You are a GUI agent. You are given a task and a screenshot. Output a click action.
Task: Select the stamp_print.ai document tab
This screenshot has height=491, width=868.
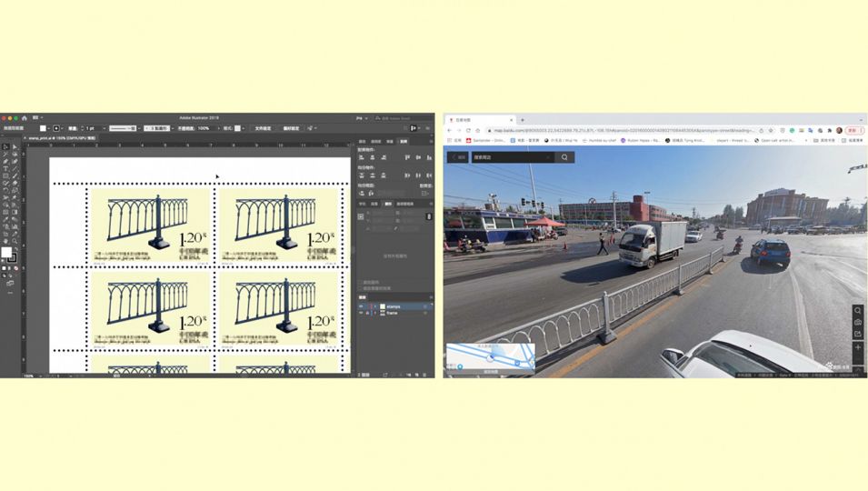tap(62, 138)
